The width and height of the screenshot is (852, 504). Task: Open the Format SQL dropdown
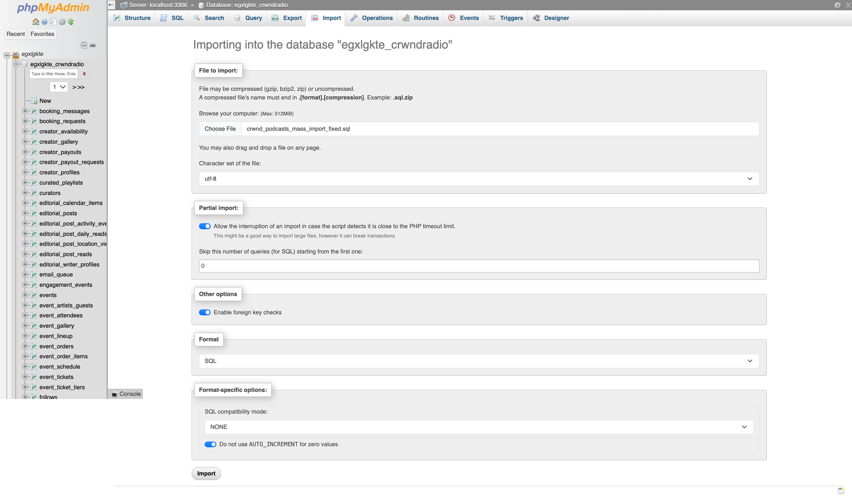[x=479, y=361]
